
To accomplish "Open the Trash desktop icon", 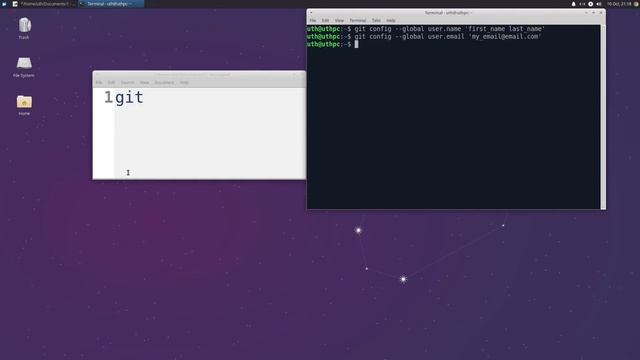I will 24,28.
